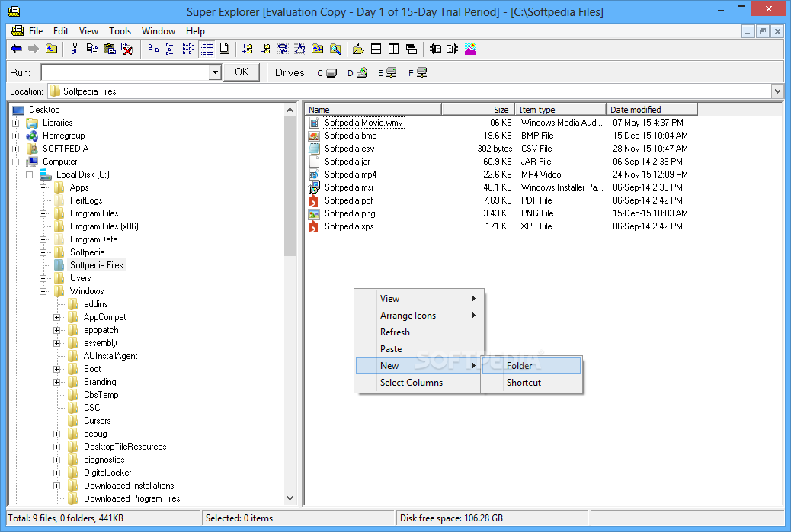Viewport: 791px width, 532px height.
Task: Collapse the Computer tree node
Action: [x=16, y=162]
